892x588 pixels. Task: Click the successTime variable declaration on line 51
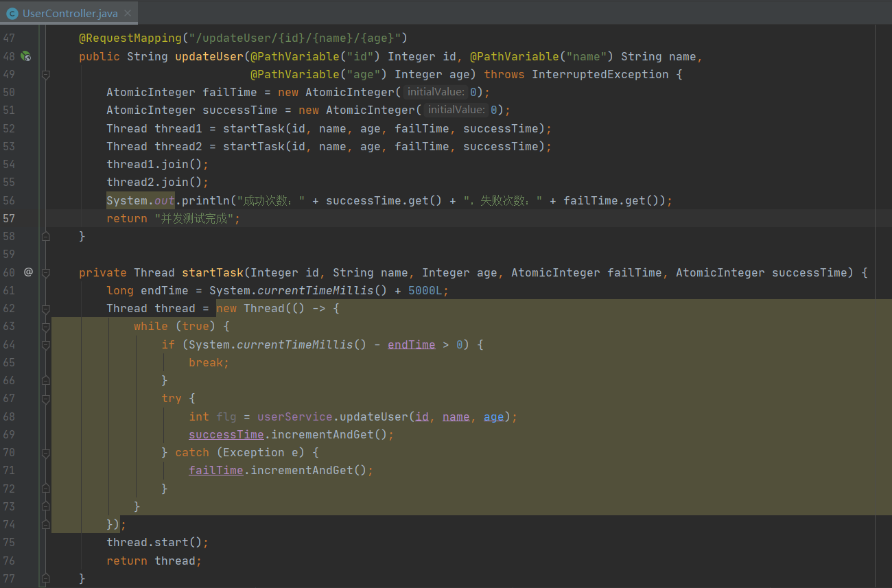240,110
